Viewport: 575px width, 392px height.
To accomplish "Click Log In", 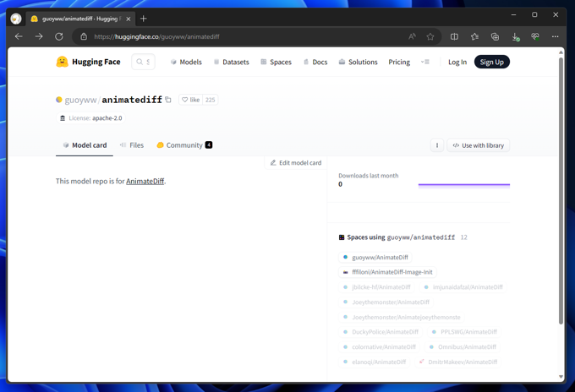I will click(457, 62).
